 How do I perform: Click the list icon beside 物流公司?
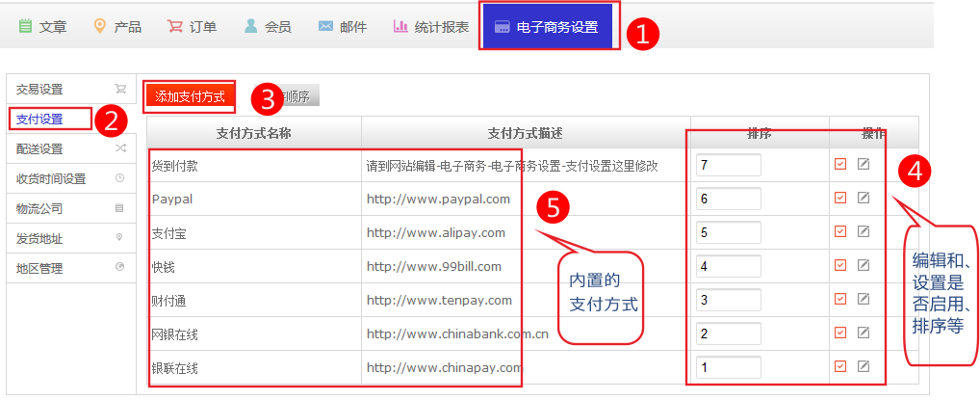(x=120, y=208)
